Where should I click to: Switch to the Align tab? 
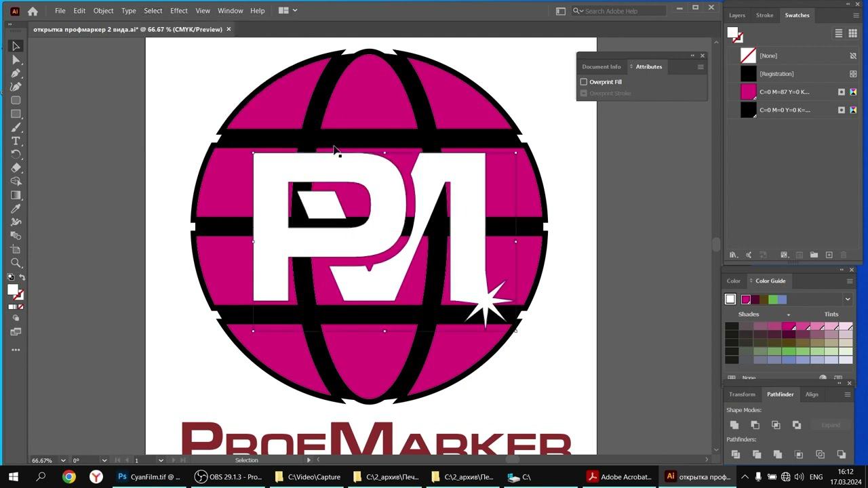[x=812, y=394]
